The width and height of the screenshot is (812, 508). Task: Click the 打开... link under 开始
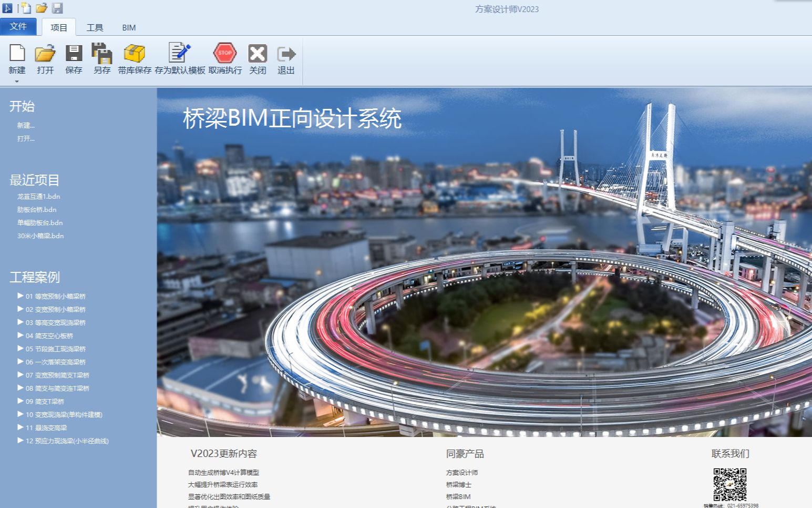point(26,138)
